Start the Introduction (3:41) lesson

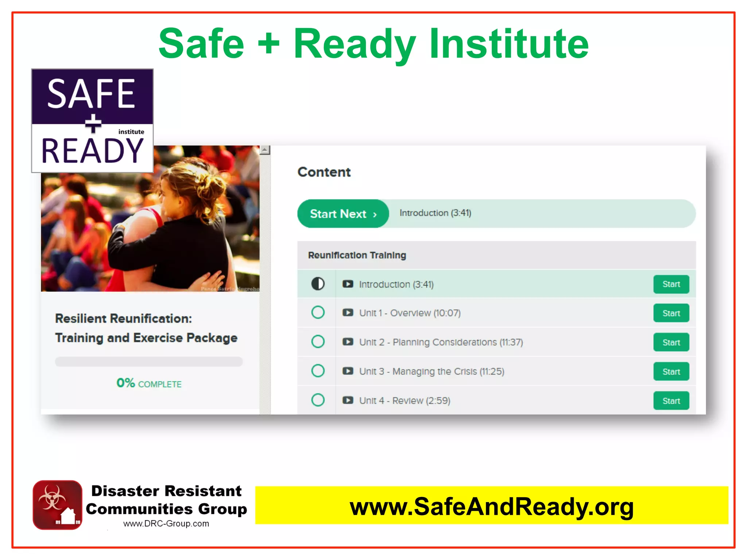click(671, 284)
